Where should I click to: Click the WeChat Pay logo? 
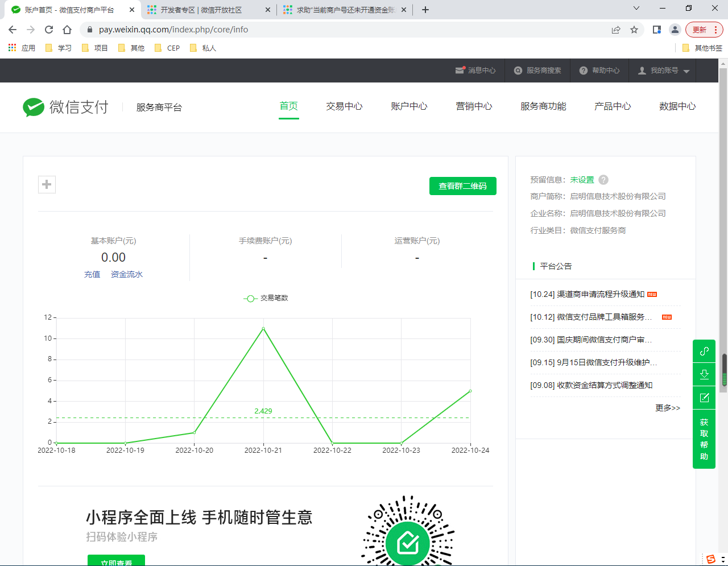pos(66,107)
